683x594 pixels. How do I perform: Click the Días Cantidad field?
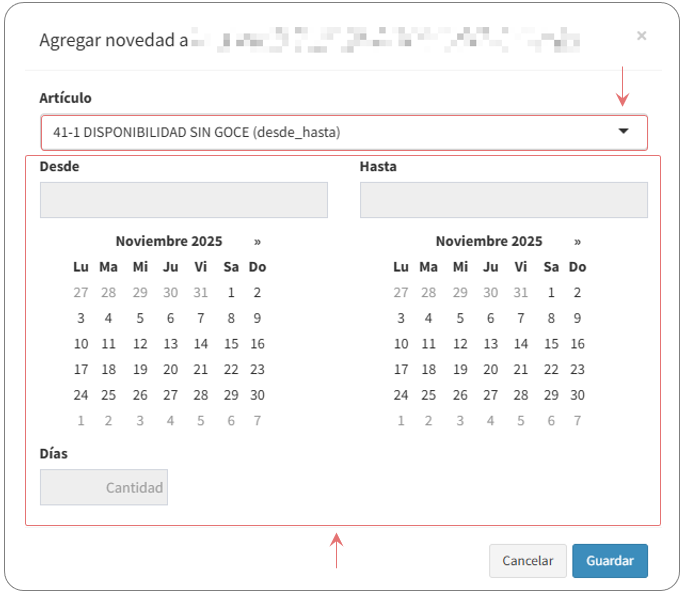[x=104, y=488]
